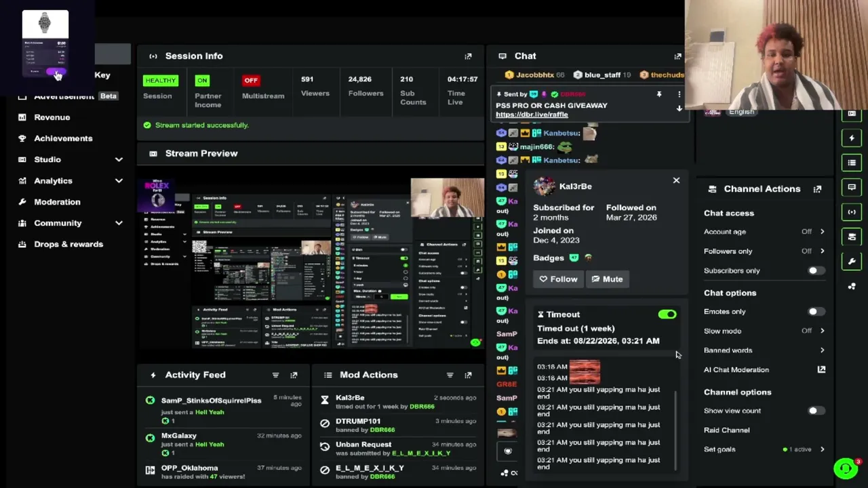Click the Stream Preview video

[x=311, y=263]
